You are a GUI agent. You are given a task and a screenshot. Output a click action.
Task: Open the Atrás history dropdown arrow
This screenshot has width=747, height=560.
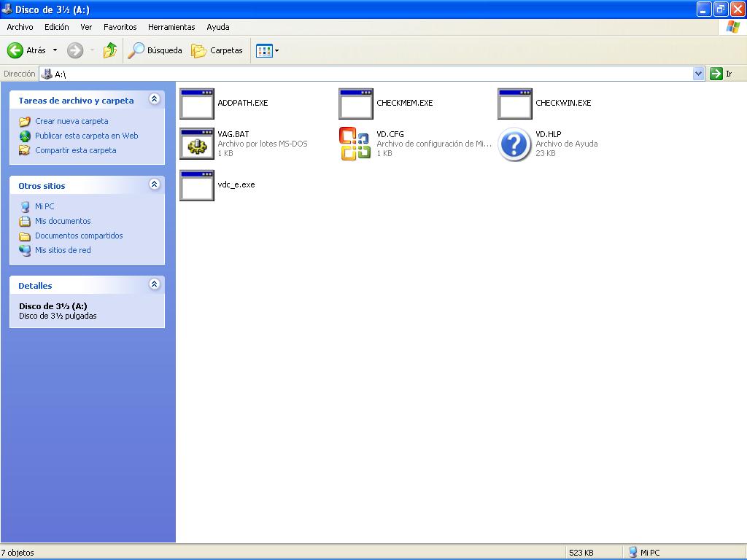[55, 50]
